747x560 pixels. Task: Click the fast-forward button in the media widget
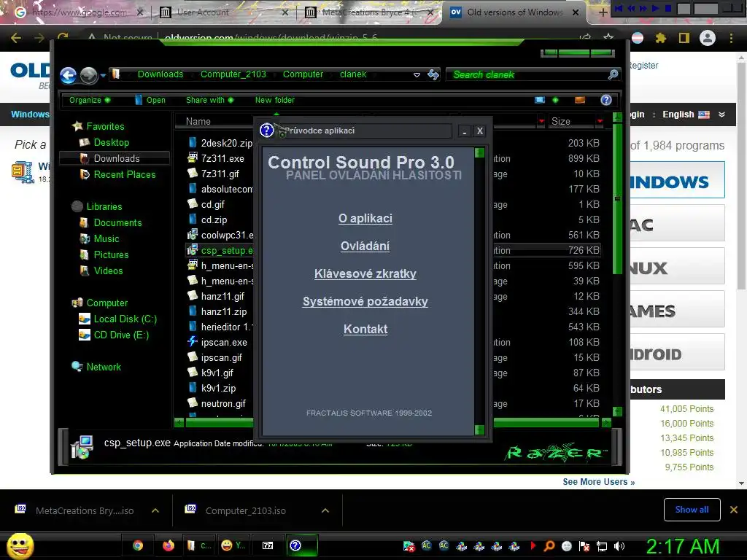643,8
